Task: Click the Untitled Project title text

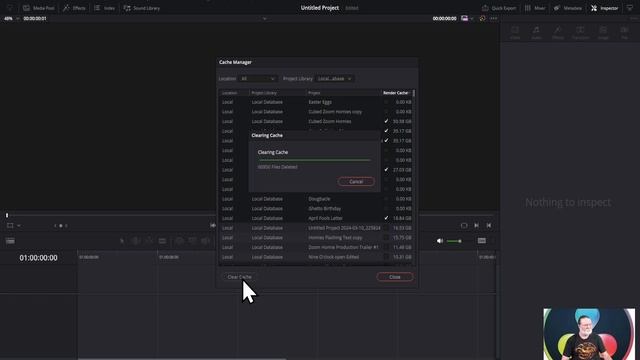Action: click(x=320, y=8)
